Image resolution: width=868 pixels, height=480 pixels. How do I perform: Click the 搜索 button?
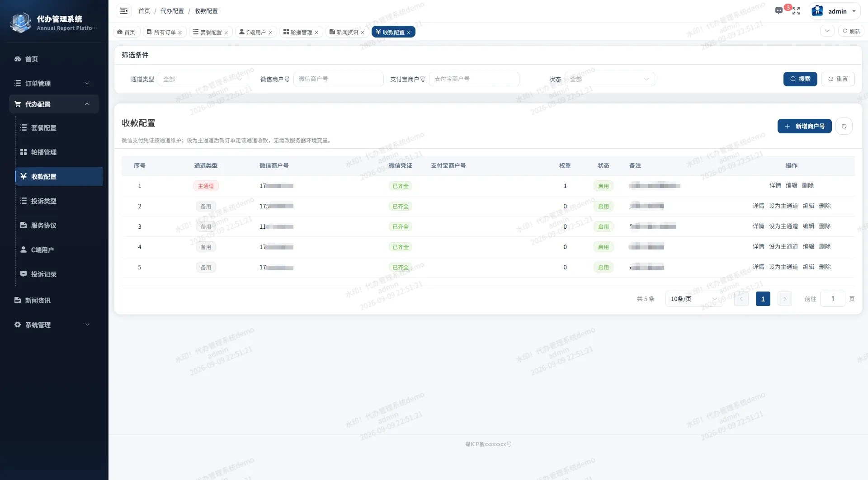click(x=800, y=79)
